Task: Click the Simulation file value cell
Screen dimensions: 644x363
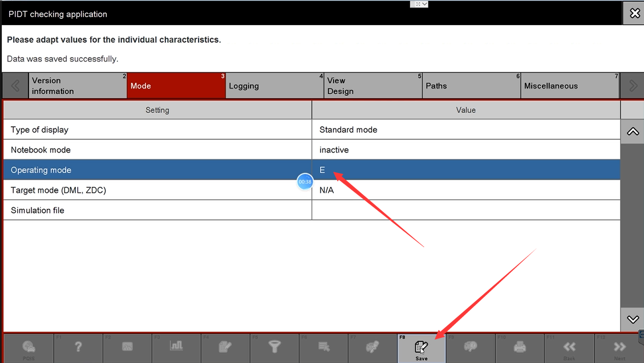Action: tap(465, 211)
